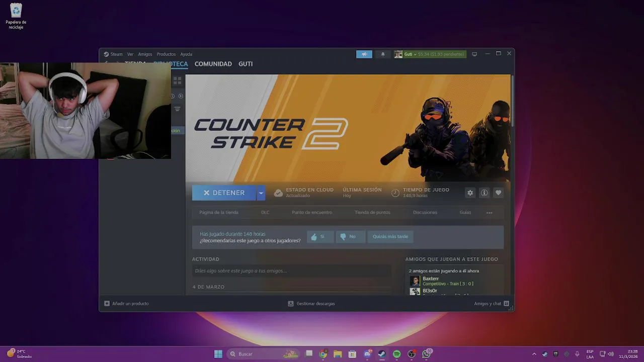Image resolution: width=644 pixels, height=362 pixels.
Task: Open OBS Studio from the taskbar
Action: 411,354
